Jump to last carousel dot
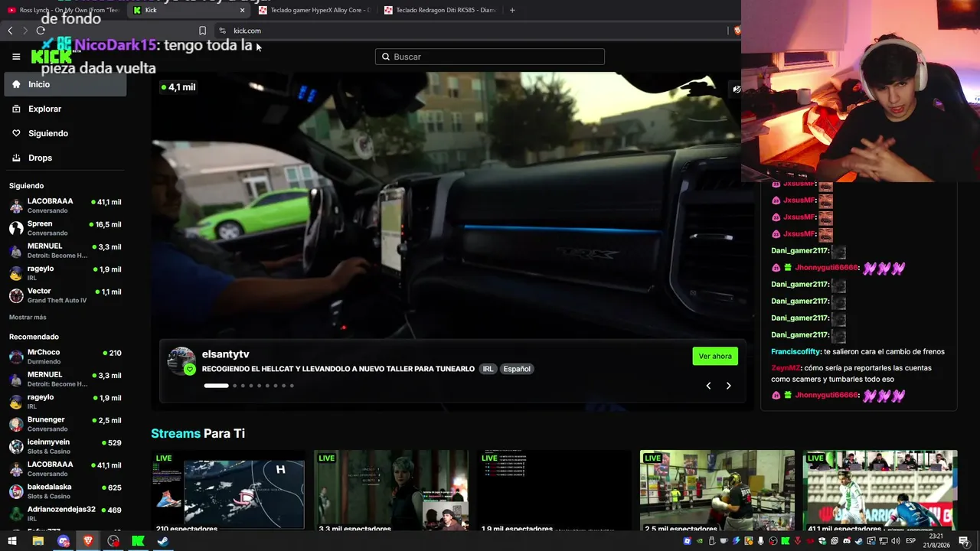This screenshot has width=980, height=551. [x=292, y=386]
